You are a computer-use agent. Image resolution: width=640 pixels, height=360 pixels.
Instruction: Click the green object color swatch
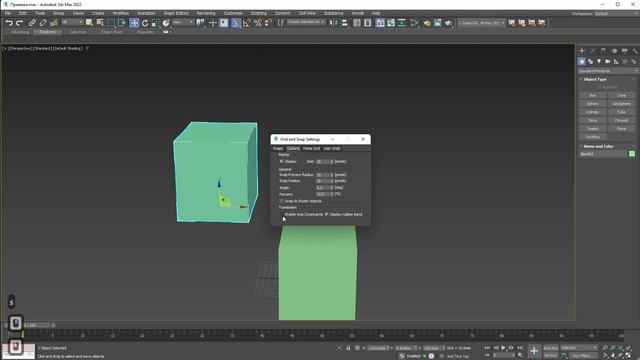632,154
